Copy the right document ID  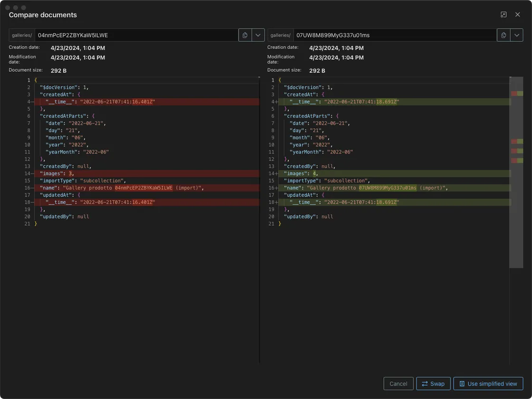point(503,35)
